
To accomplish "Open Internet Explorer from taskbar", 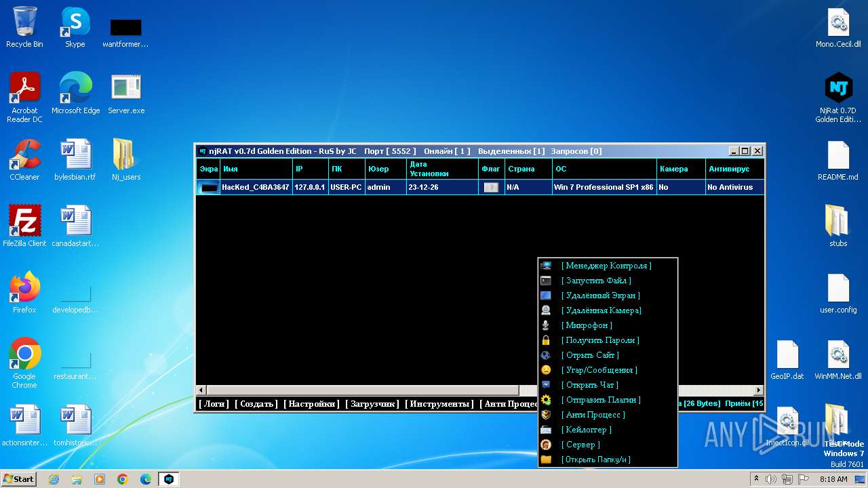I will pyautogui.click(x=54, y=479).
